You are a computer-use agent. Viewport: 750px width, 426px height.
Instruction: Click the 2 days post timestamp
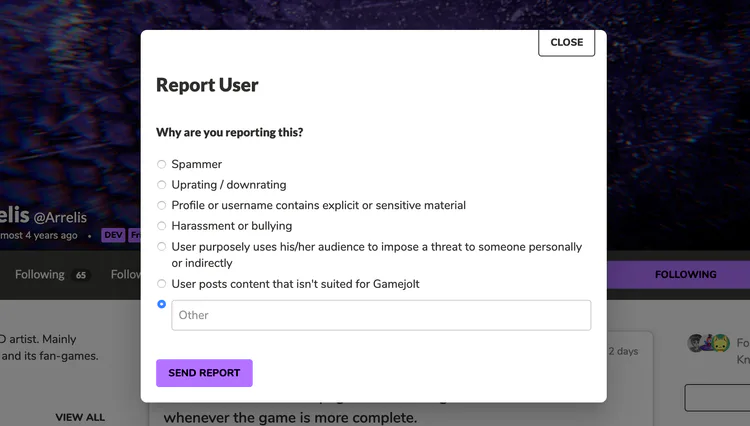[623, 351]
